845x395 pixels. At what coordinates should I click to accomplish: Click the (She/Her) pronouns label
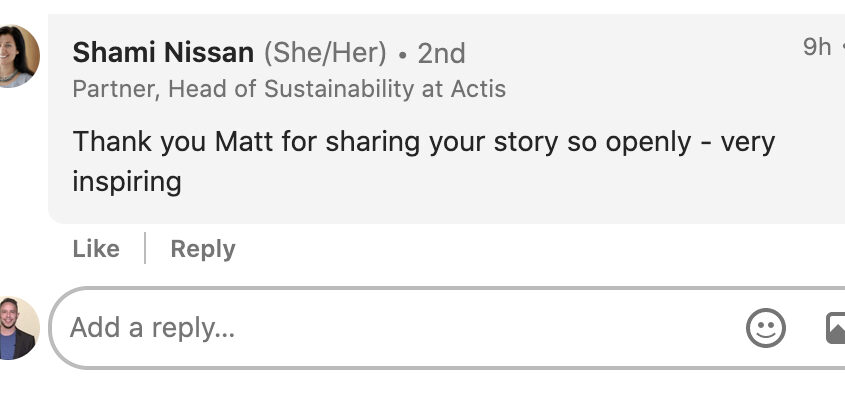325,53
